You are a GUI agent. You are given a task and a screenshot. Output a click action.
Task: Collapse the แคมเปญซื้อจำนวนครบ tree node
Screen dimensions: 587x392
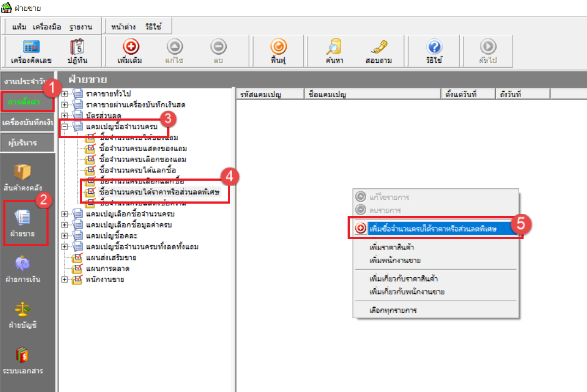tap(65, 127)
